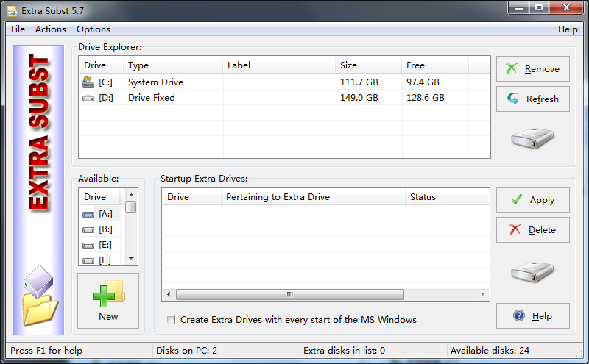Viewport: 589px width, 364px height.
Task: Click the blue arrow icon on Refresh
Action: [x=513, y=99]
